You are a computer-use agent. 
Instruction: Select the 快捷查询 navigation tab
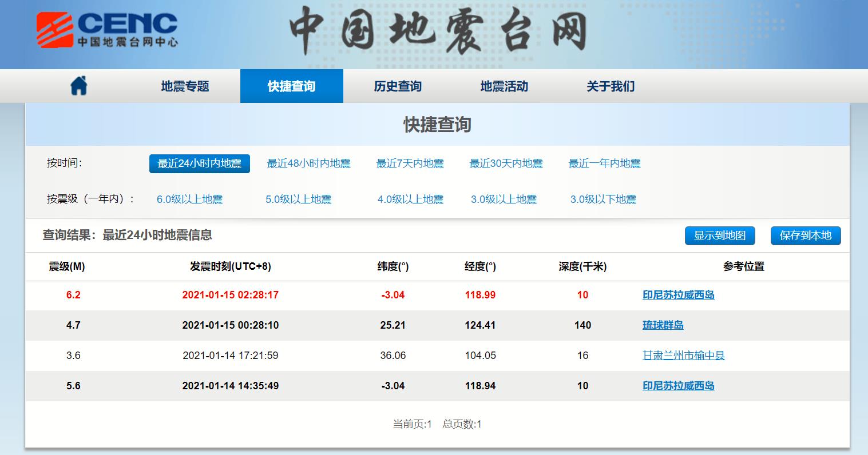[291, 86]
